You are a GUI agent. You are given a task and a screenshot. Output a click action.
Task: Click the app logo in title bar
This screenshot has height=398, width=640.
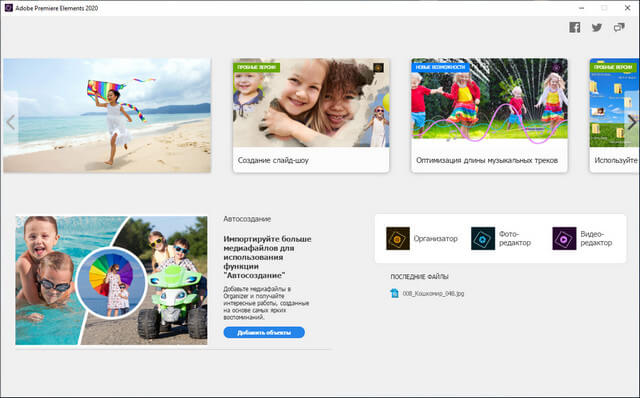point(8,8)
